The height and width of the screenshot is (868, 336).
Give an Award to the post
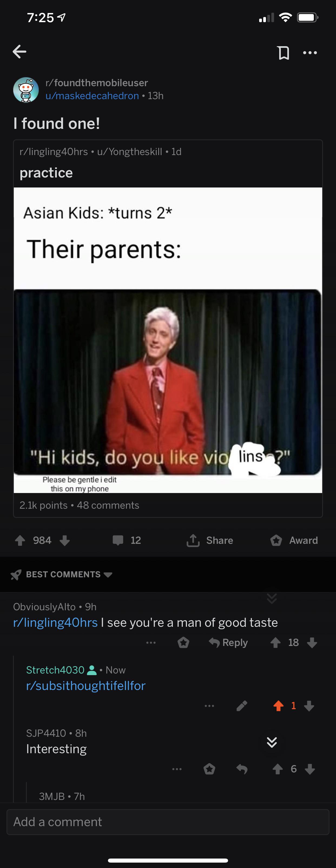point(294,540)
